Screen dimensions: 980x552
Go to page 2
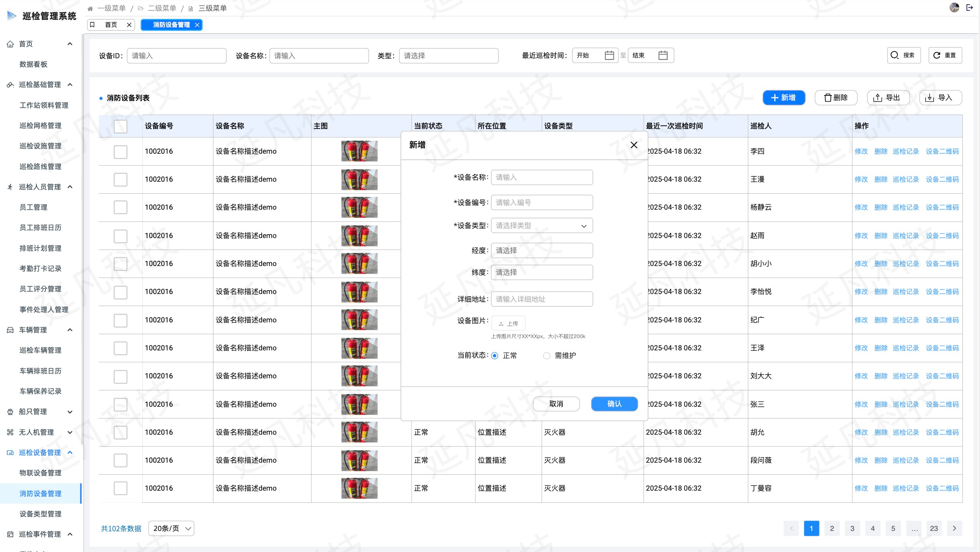pos(832,528)
